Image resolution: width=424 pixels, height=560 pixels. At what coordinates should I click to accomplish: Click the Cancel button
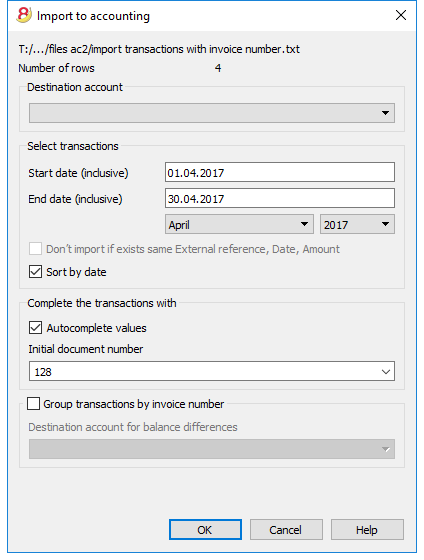click(x=286, y=530)
